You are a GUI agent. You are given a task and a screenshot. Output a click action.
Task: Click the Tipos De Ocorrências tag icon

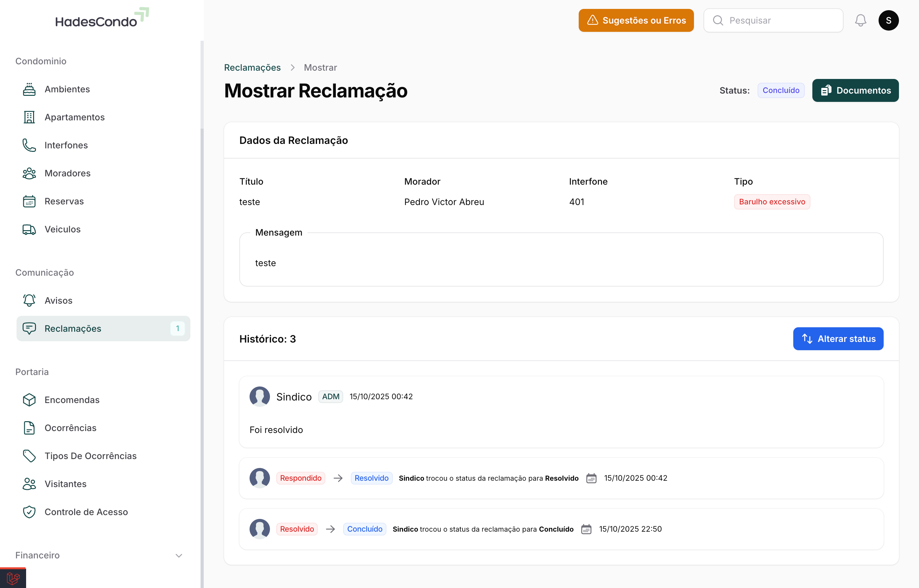tap(29, 456)
